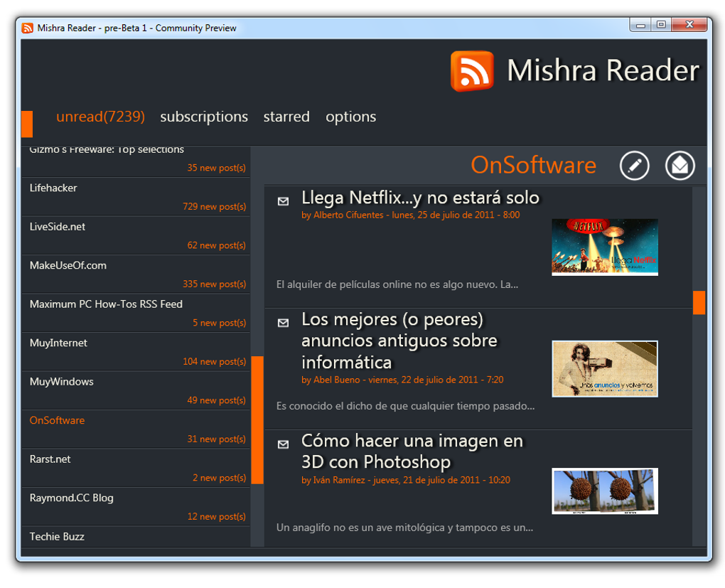Image resolution: width=725 pixels, height=588 pixels.
Task: Click the Netflix article thumbnail
Action: [x=605, y=247]
